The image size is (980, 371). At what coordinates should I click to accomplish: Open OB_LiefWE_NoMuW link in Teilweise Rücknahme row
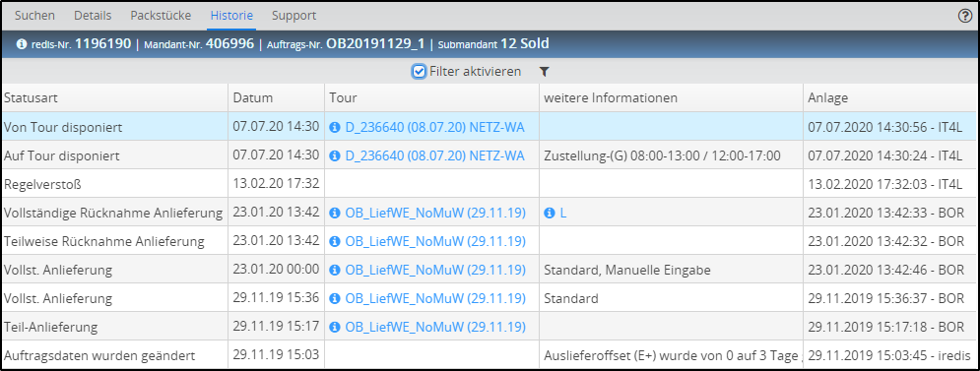(435, 241)
